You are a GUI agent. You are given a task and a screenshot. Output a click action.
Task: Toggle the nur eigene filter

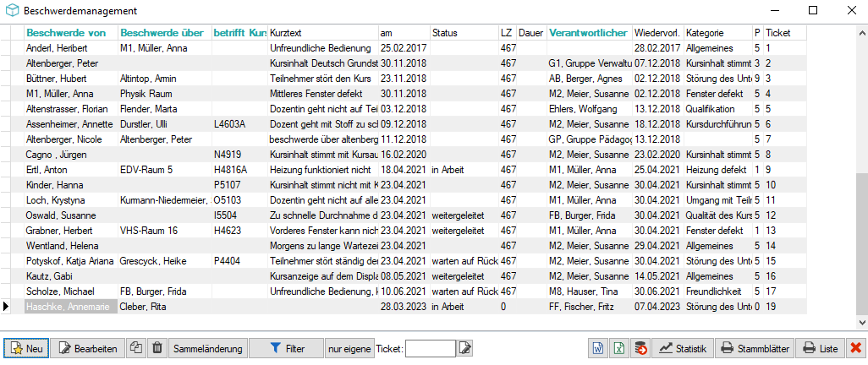pos(349,348)
